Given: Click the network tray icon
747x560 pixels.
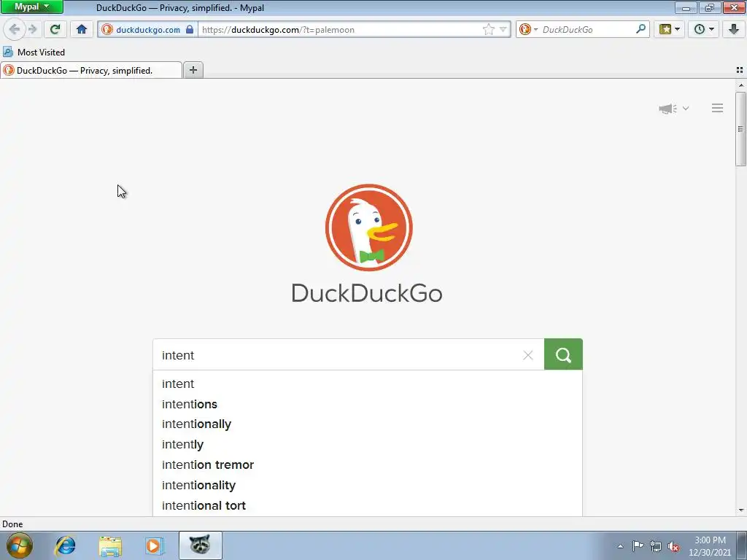Looking at the screenshot, I should [x=656, y=547].
